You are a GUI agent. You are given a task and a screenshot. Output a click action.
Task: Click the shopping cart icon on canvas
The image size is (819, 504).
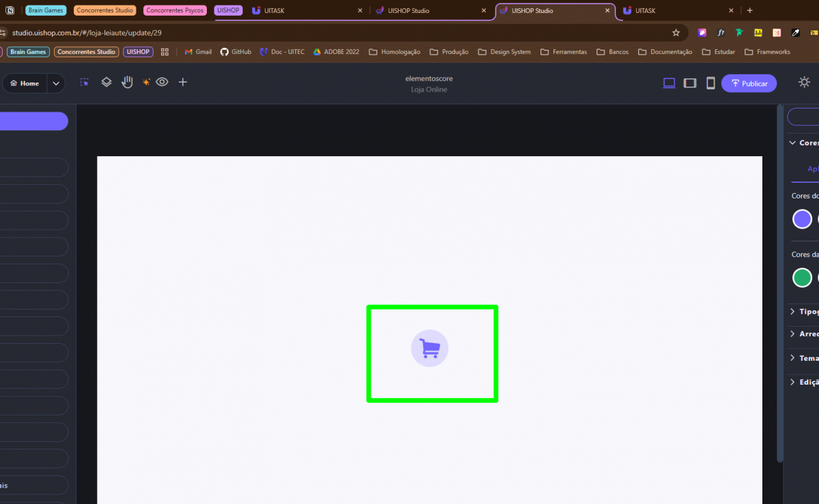[x=430, y=349]
